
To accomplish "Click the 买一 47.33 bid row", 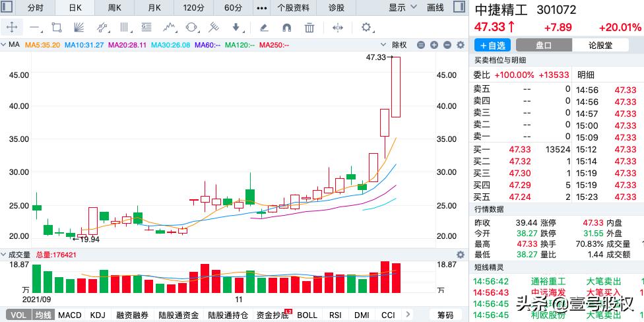I will [522, 150].
